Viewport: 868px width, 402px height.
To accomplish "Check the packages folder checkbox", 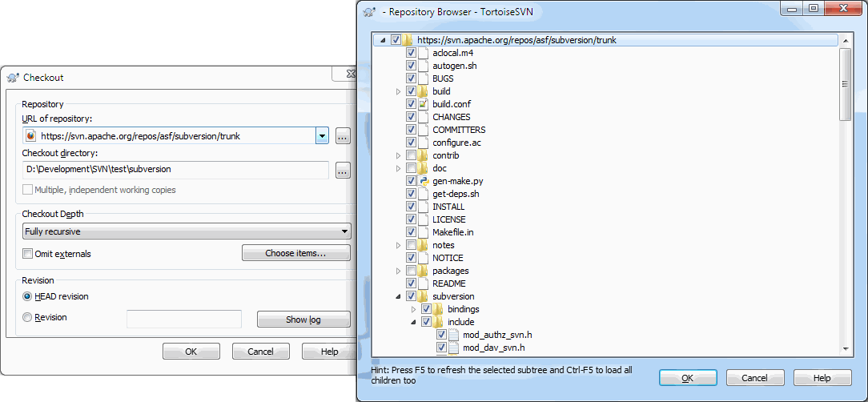I will (x=412, y=271).
